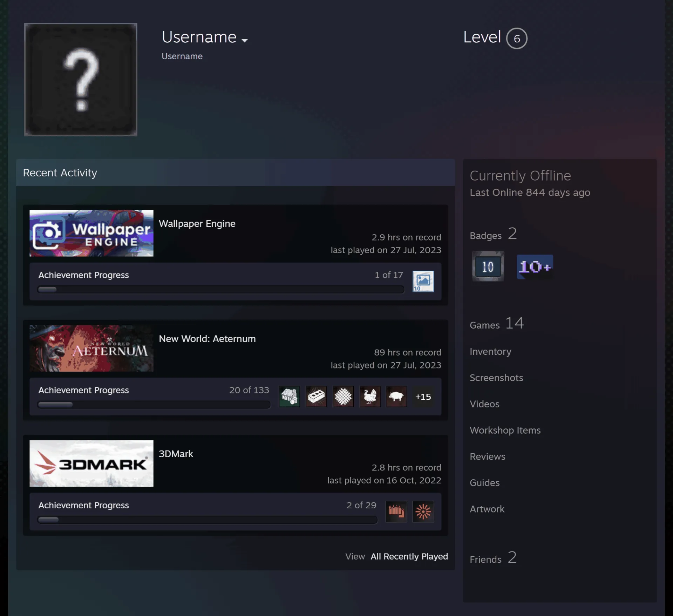The image size is (673, 616).
Task: Click the woven pattern achievement icon
Action: 343,397
